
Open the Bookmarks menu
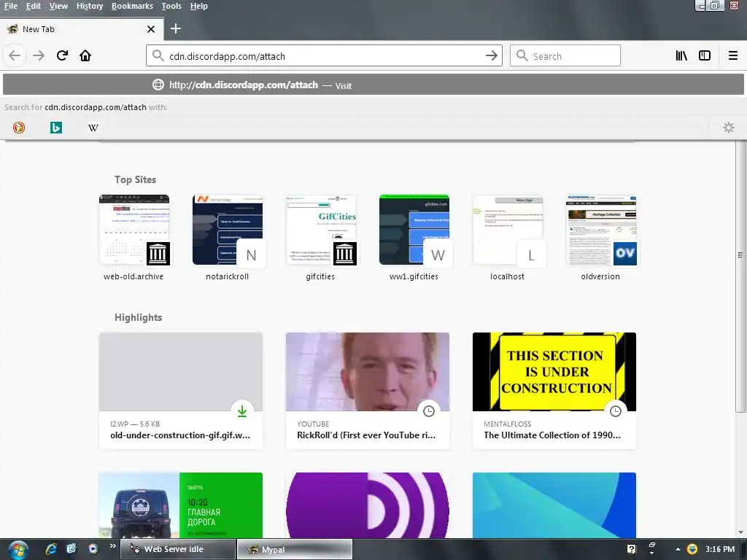coord(132,6)
